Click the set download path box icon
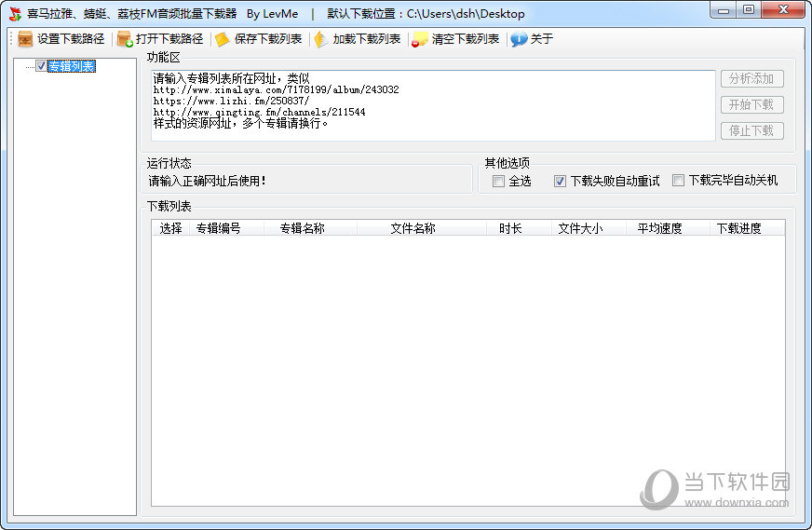Viewport: 812px width, 530px height. tap(25, 39)
